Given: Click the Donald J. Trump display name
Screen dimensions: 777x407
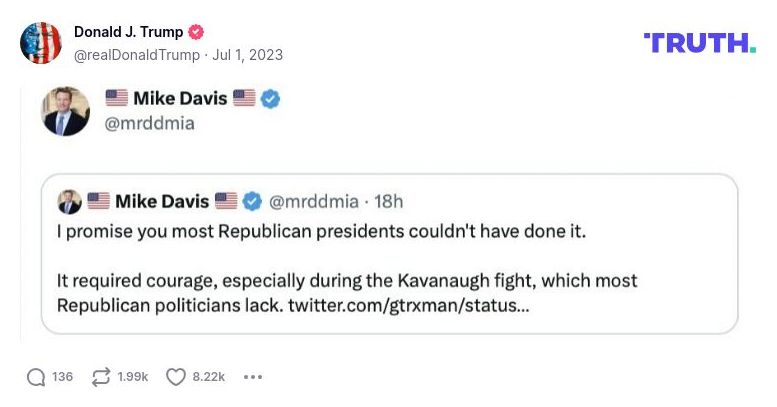Looking at the screenshot, I should [x=129, y=32].
